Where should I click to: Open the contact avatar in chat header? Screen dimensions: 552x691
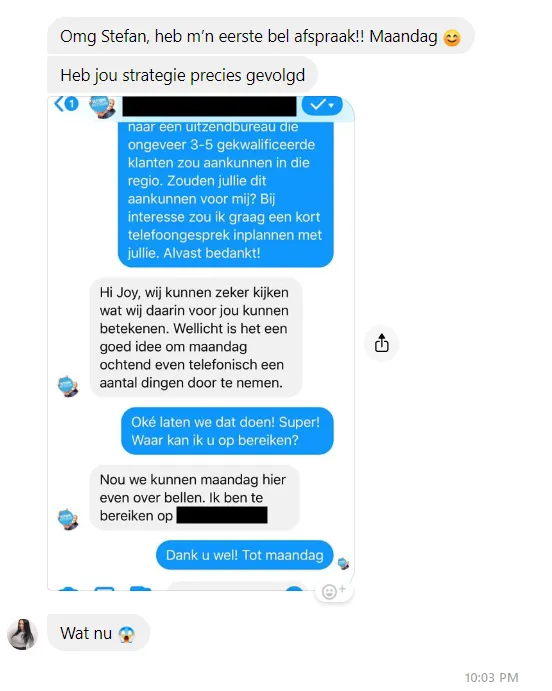102,107
